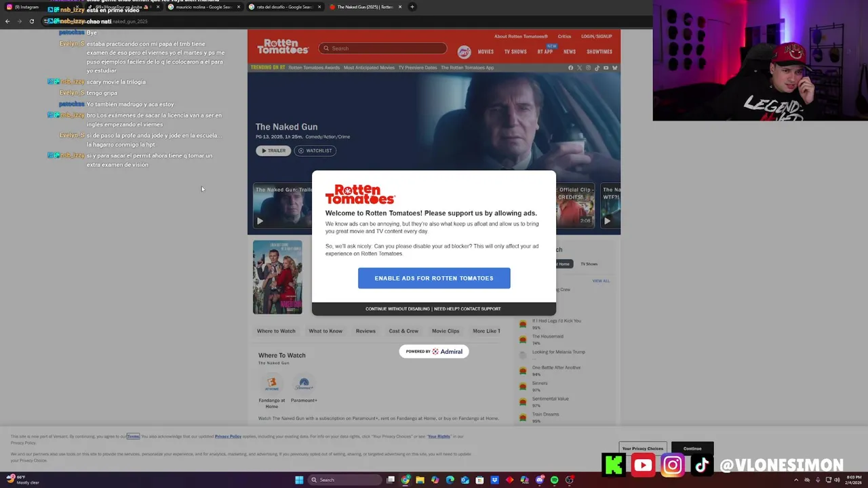The width and height of the screenshot is (868, 488).
Task: Open the Movies menu
Action: coord(486,52)
